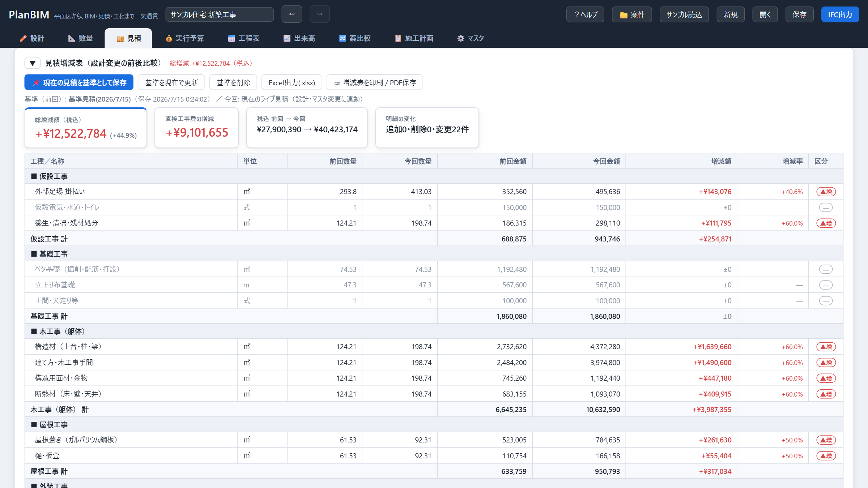
Task: Click the +¥261,630 amount cell
Action: tap(681, 440)
